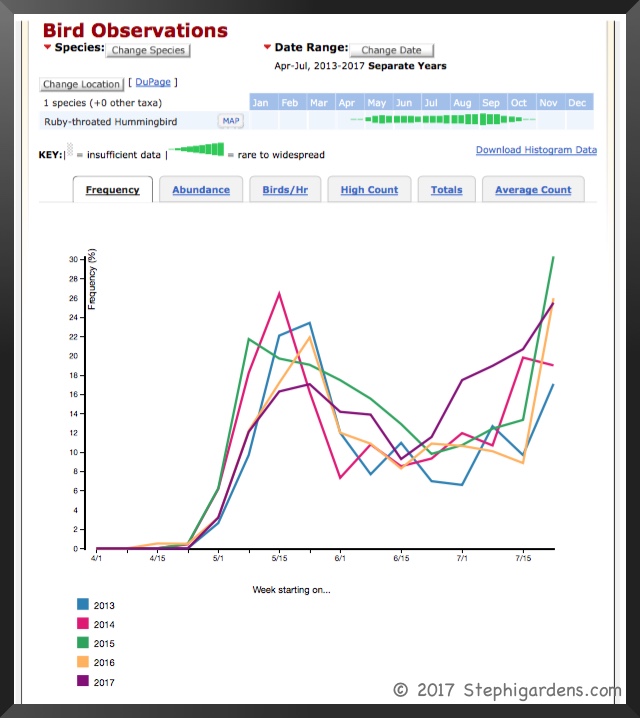
Task: Show the Totals tab
Action: [446, 190]
